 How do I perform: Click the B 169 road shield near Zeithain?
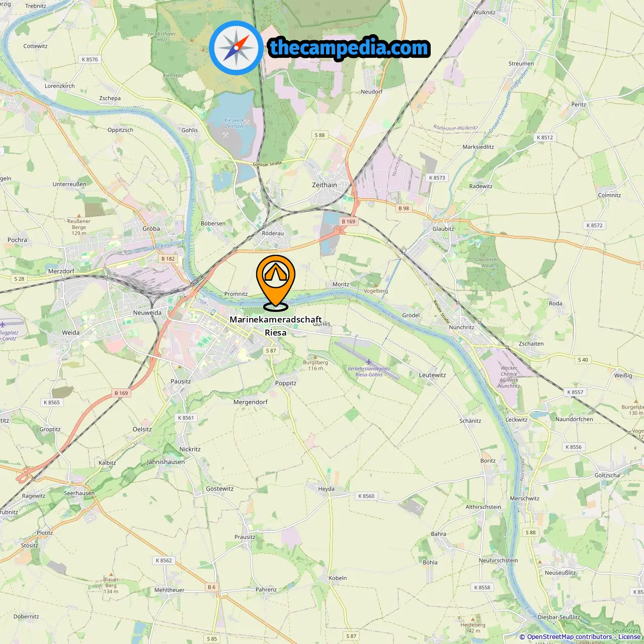click(348, 221)
